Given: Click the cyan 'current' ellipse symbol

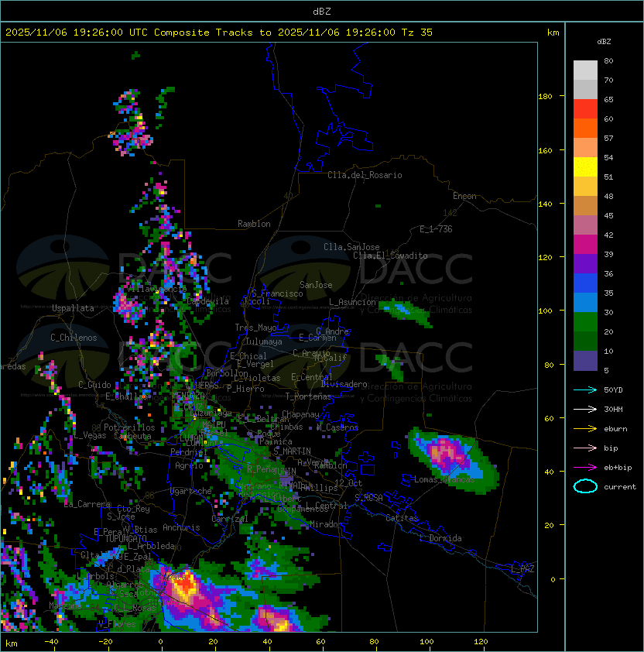Looking at the screenshot, I should (585, 486).
